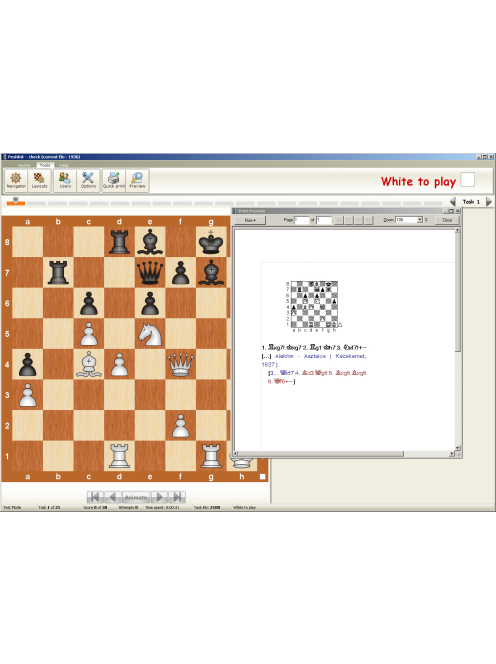Screen dimensions: 496x664
Task: Click the 'Task Elo: 2100' status entry
Action: (x=207, y=507)
